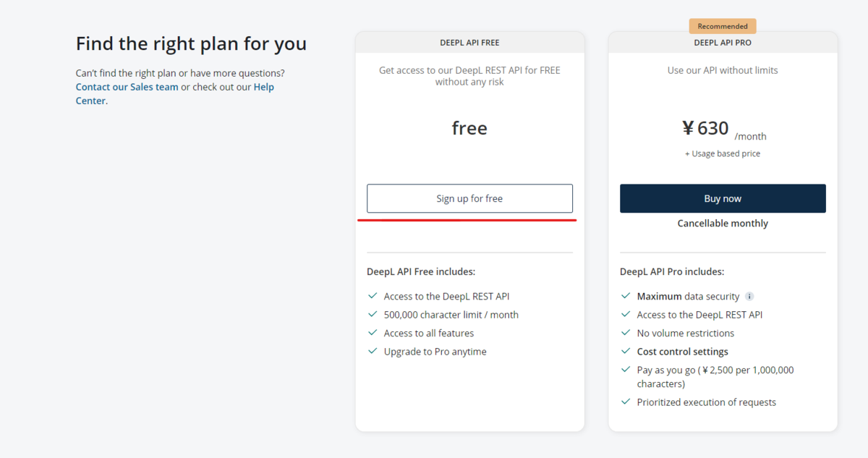Click the checkmark beside Access to all features
Viewport: 868px width, 458px height.
(373, 333)
